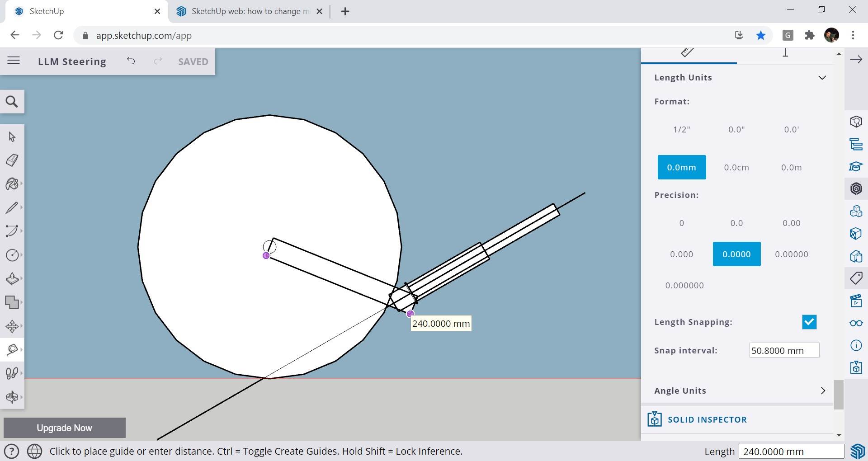Set precision to 0.00
This screenshot has height=461, width=868.
pos(791,223)
